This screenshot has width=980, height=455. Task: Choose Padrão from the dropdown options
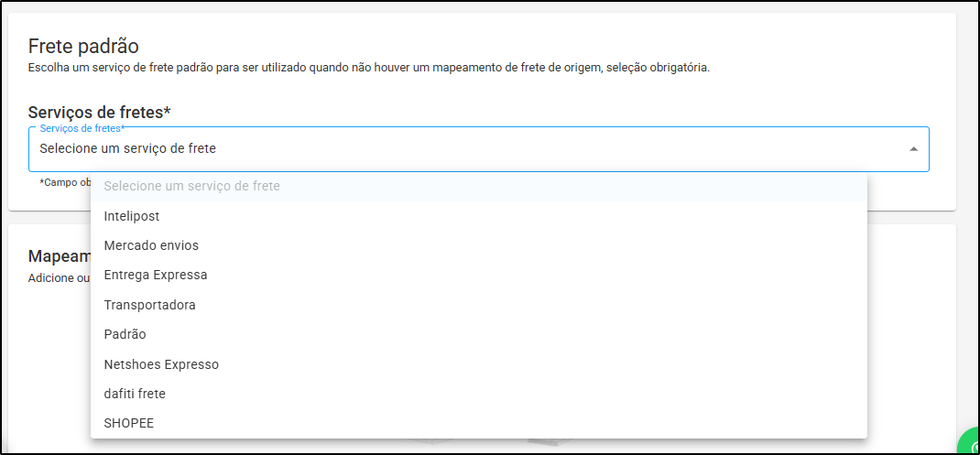479,334
